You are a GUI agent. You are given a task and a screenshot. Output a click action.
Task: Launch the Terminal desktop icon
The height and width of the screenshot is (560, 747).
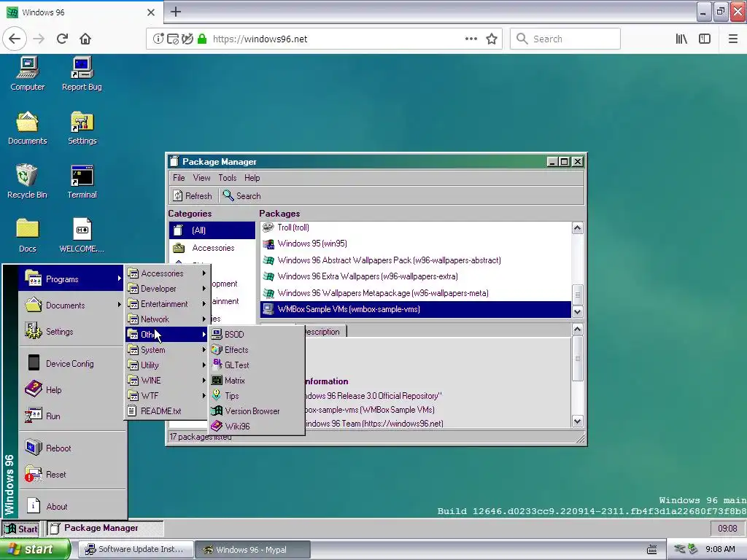82,182
